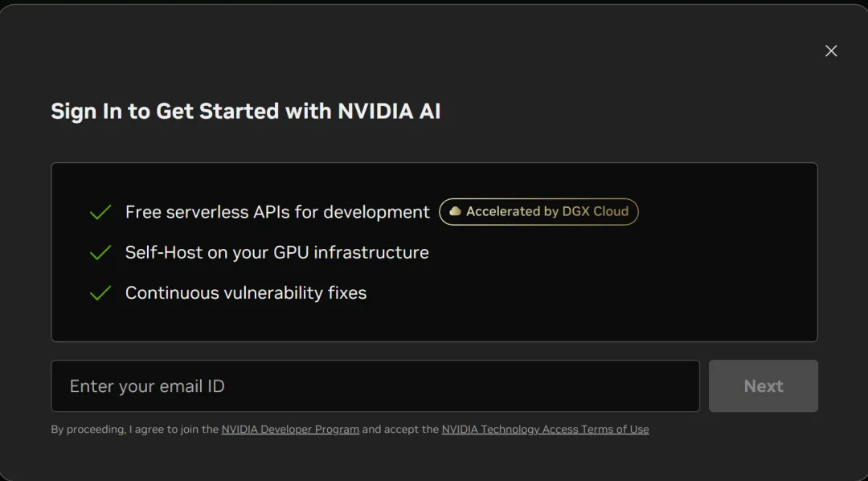Click the 'NVIDIA AI' words in the heading
The height and width of the screenshot is (481, 868).
point(389,111)
